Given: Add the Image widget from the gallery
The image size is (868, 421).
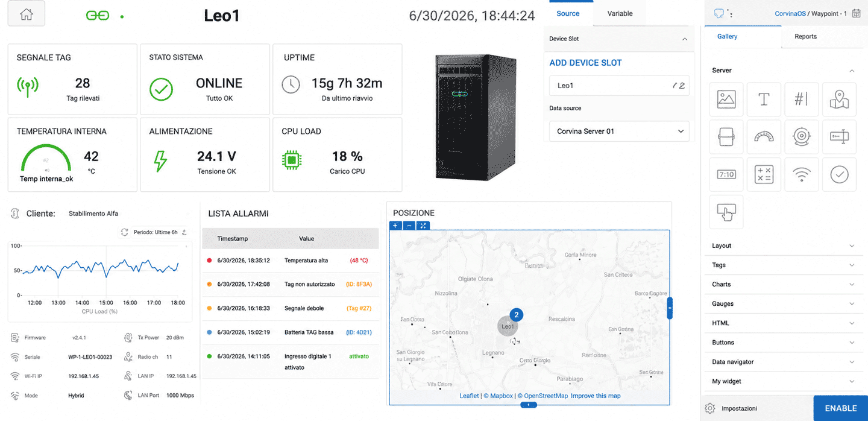Looking at the screenshot, I should [x=726, y=100].
